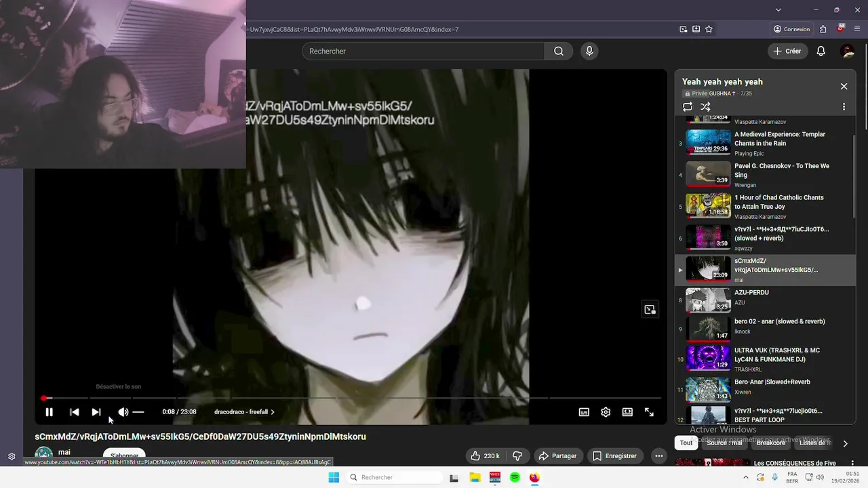Screen dimensions: 868x488
Task: Like the video with 230 k
Action: tap(485, 456)
